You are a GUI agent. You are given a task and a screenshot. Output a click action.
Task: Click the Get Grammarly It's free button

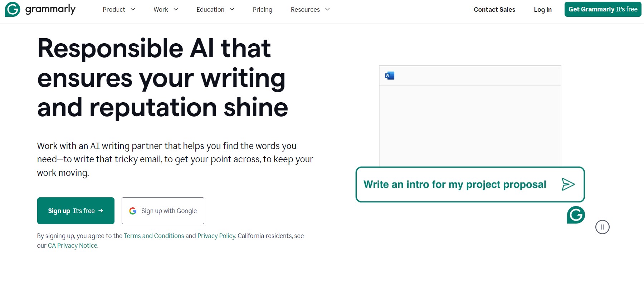pos(602,9)
